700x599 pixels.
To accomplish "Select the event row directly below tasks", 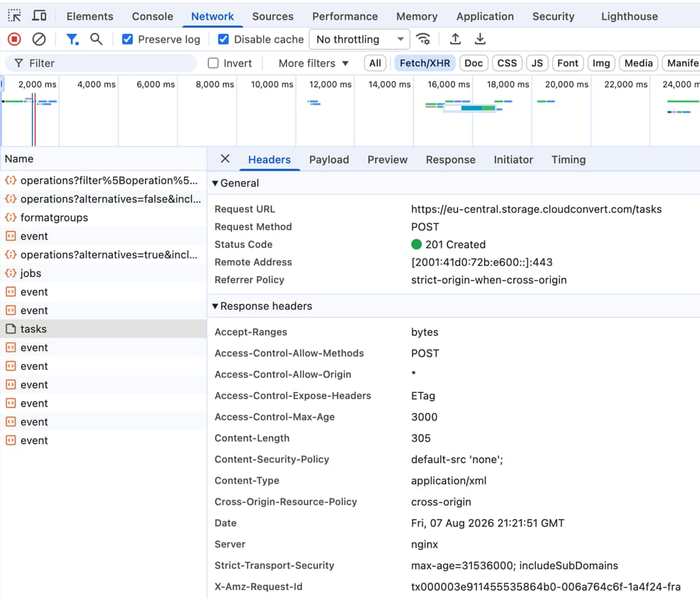I will click(x=103, y=348).
